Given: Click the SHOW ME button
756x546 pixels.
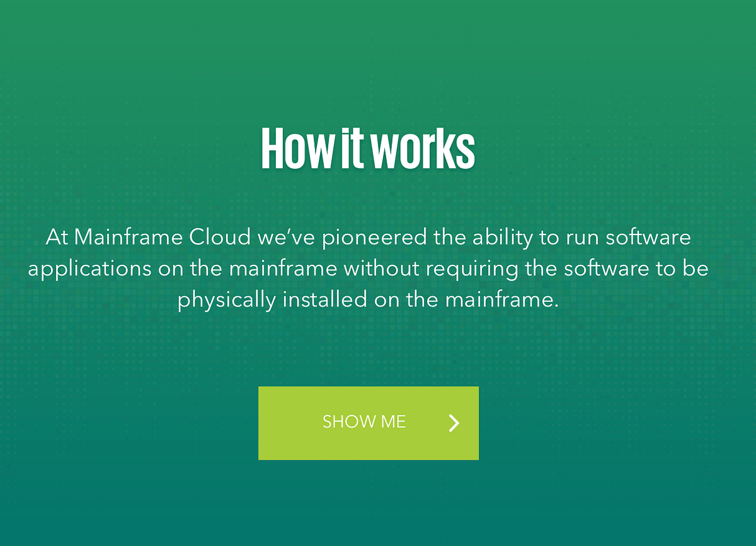Looking at the screenshot, I should 369,423.
